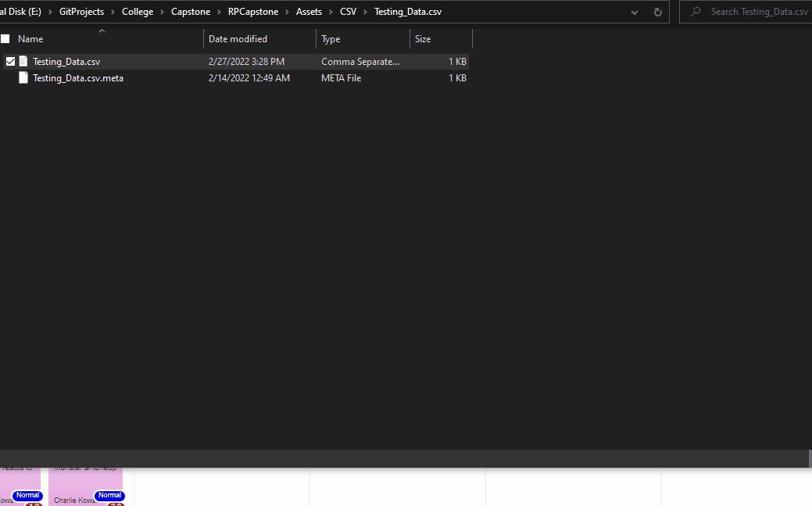Screen dimensions: 812x506
Task: Expand the chevron after Capstone breadcrumb
Action: point(219,12)
